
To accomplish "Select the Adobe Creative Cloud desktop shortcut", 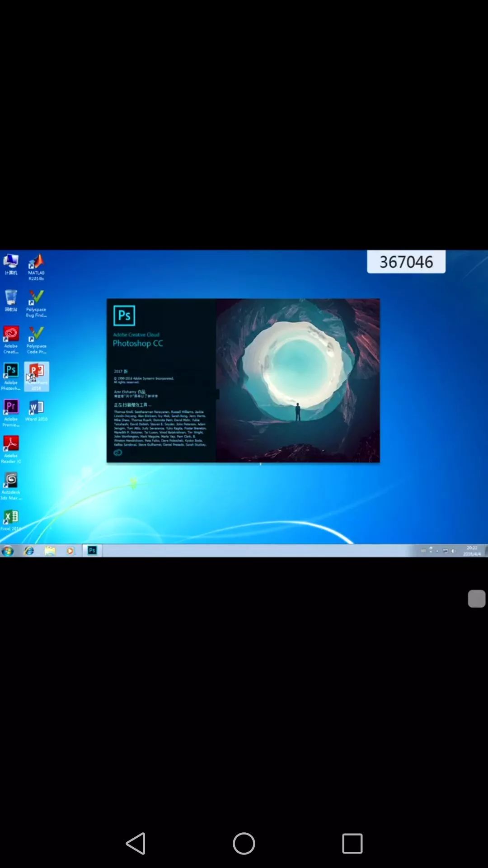I will pos(11,340).
